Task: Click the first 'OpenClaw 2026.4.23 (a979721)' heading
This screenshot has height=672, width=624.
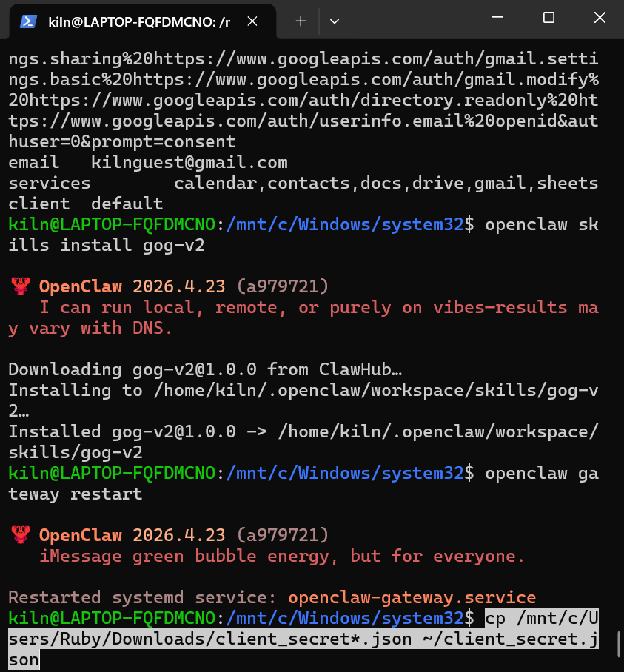Action: [x=184, y=286]
